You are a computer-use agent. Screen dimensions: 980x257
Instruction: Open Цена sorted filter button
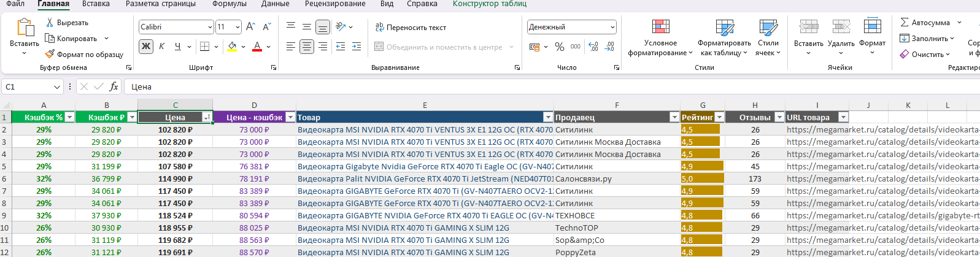pyautogui.click(x=207, y=117)
